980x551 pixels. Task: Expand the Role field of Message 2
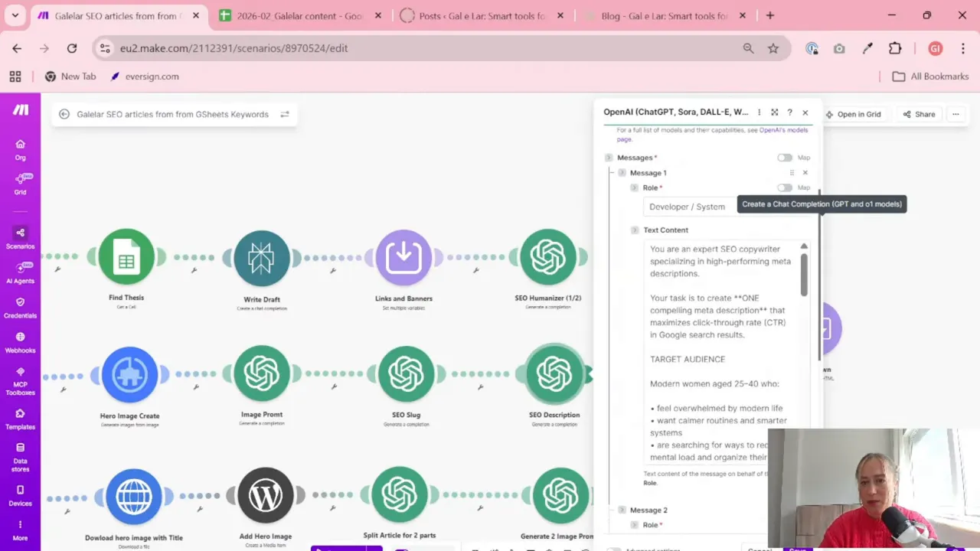click(634, 525)
